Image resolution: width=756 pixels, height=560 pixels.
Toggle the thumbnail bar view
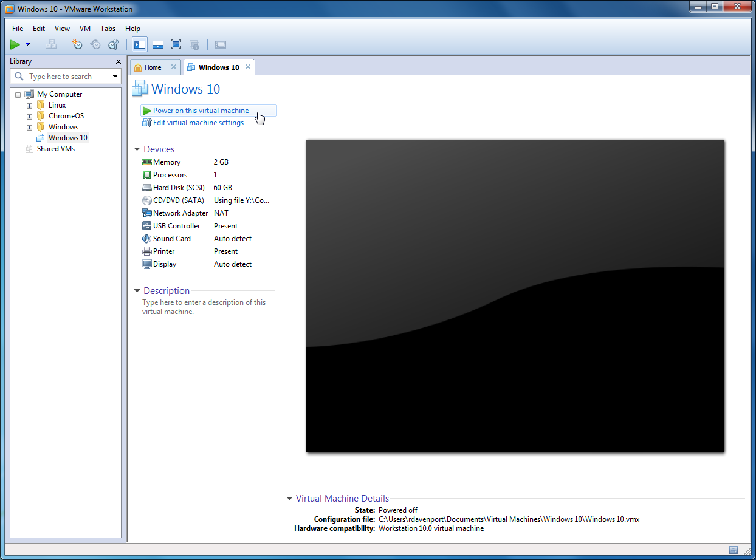pyautogui.click(x=158, y=44)
